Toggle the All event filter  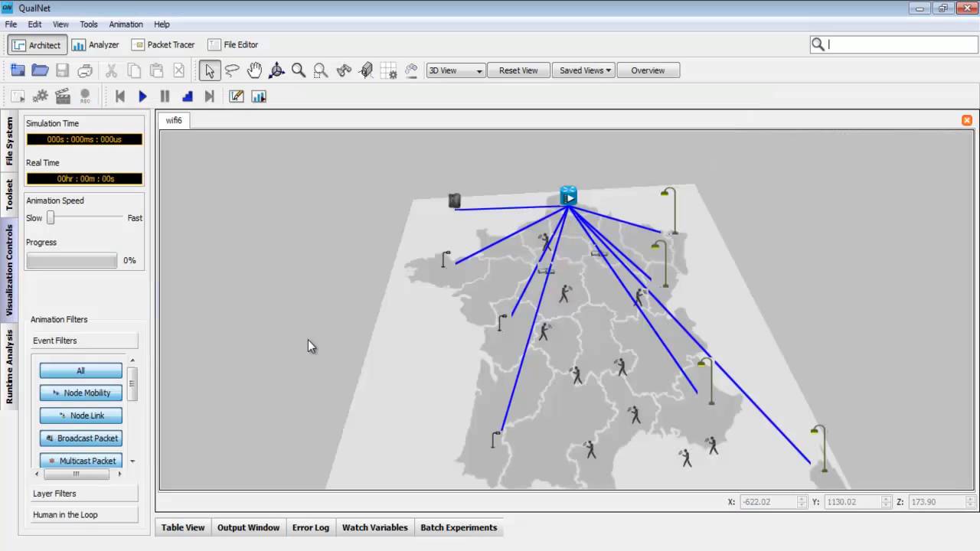click(x=80, y=370)
